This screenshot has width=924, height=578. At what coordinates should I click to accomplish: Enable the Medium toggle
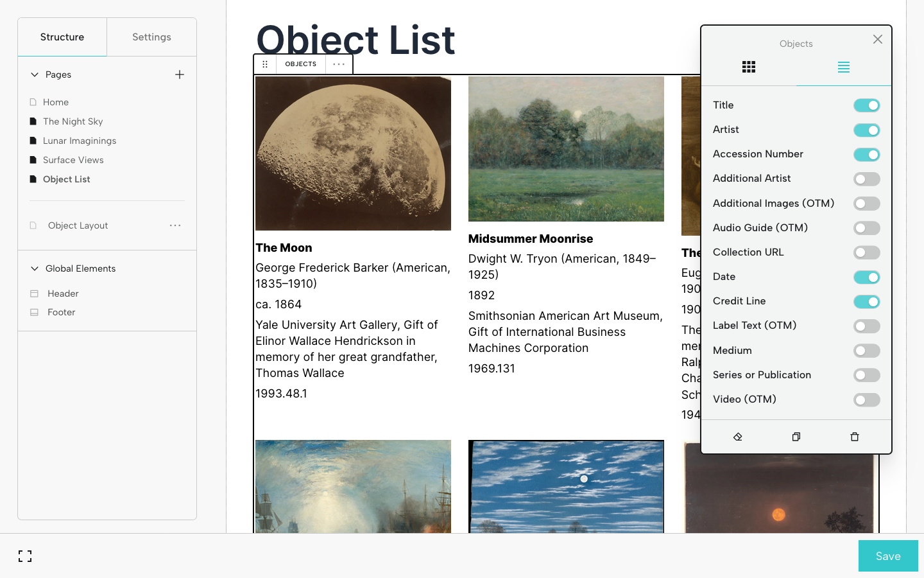pos(867,351)
